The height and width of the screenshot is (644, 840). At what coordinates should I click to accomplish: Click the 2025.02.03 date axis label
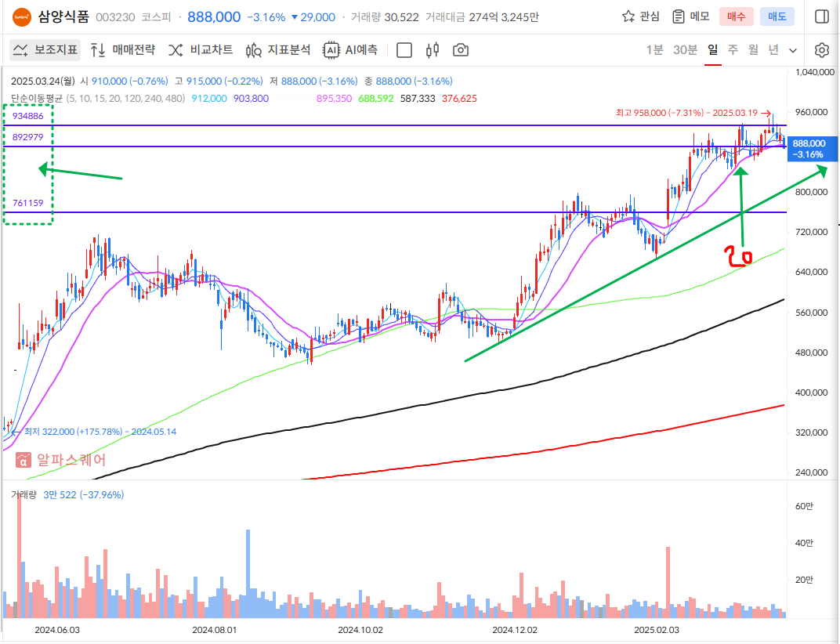tap(657, 630)
